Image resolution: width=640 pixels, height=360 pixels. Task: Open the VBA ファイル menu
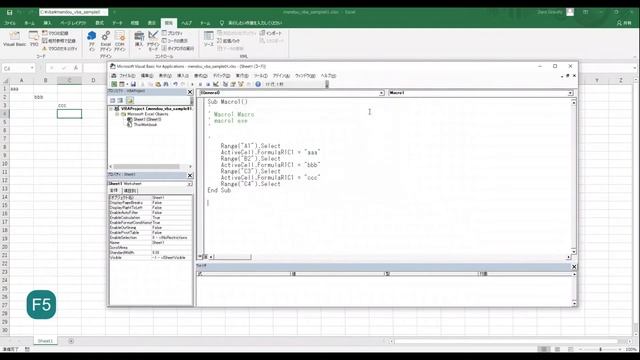127,76
